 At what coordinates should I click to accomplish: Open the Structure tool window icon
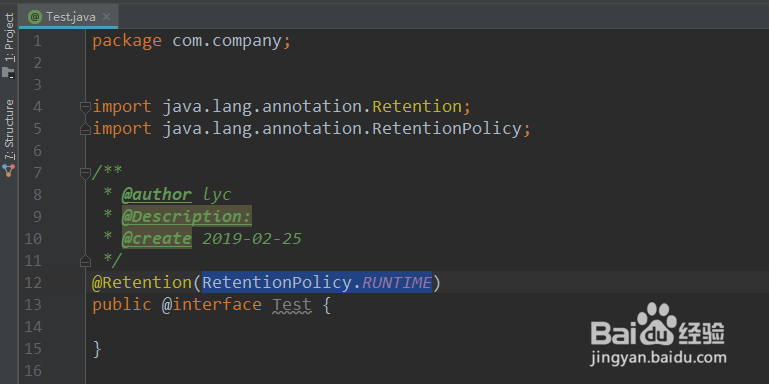(8, 170)
